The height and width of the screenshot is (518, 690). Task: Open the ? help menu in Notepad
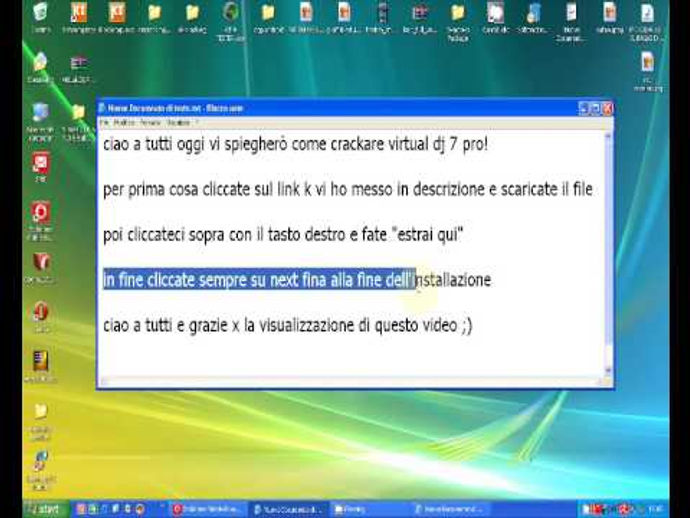(197, 123)
